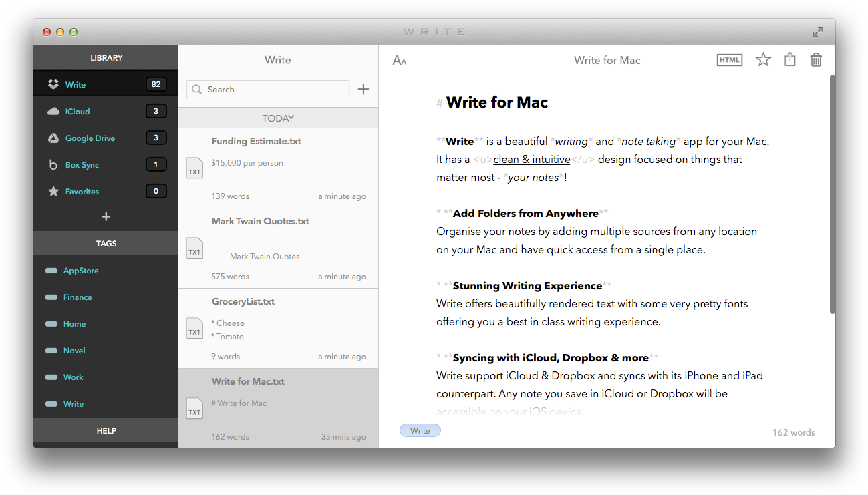Delete note using the trash icon
This screenshot has width=868, height=495.
(x=816, y=60)
